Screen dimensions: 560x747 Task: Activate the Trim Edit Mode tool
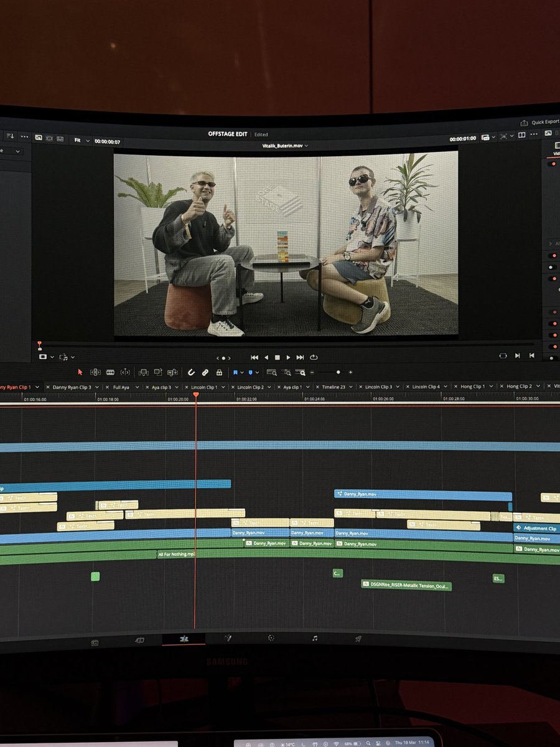(x=95, y=372)
